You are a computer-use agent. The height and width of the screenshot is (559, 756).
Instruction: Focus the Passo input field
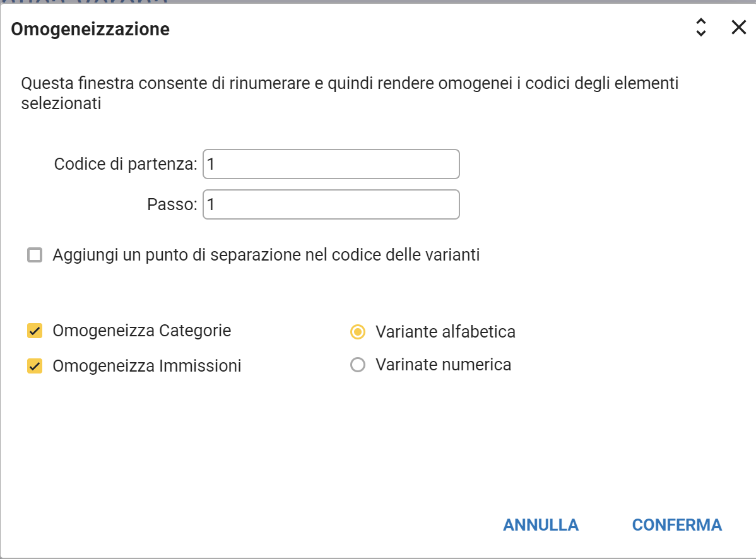coord(331,205)
